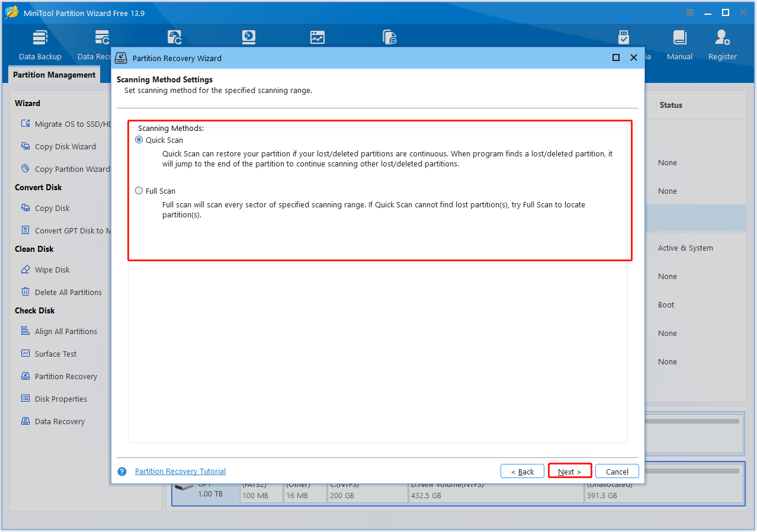Click the Align All Partitions icon
Image resolution: width=757 pixels, height=532 pixels.
point(25,331)
